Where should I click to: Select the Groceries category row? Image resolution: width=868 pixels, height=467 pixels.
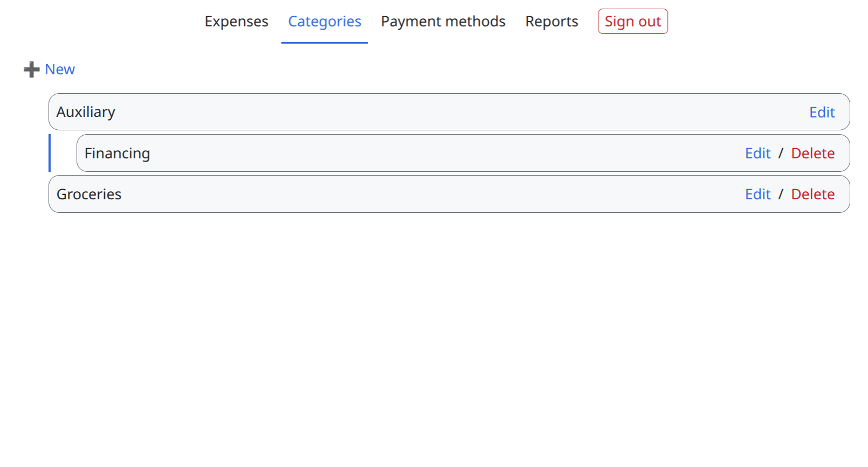point(449,194)
